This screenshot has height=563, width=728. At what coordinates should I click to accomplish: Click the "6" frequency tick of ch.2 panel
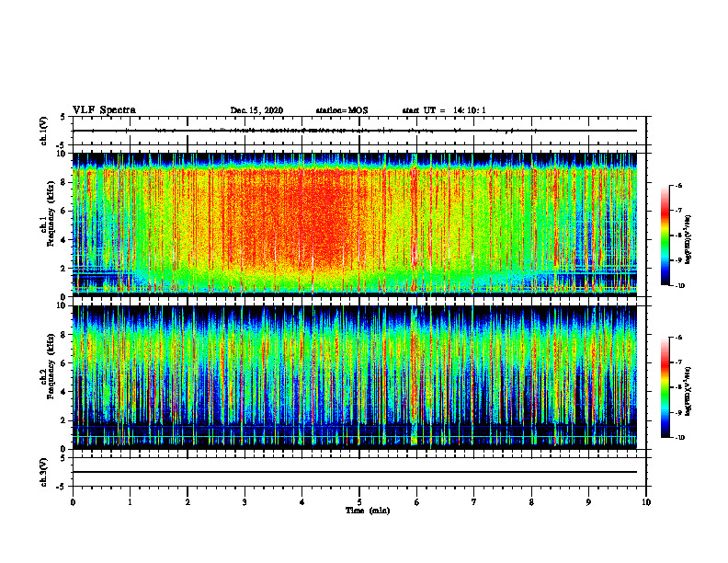tap(64, 363)
